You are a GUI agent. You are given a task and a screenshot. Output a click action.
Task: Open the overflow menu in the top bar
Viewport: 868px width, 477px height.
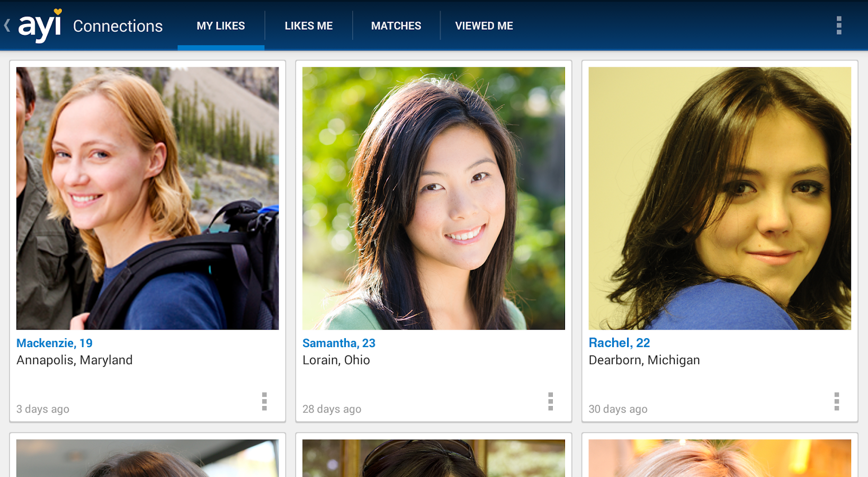839,25
